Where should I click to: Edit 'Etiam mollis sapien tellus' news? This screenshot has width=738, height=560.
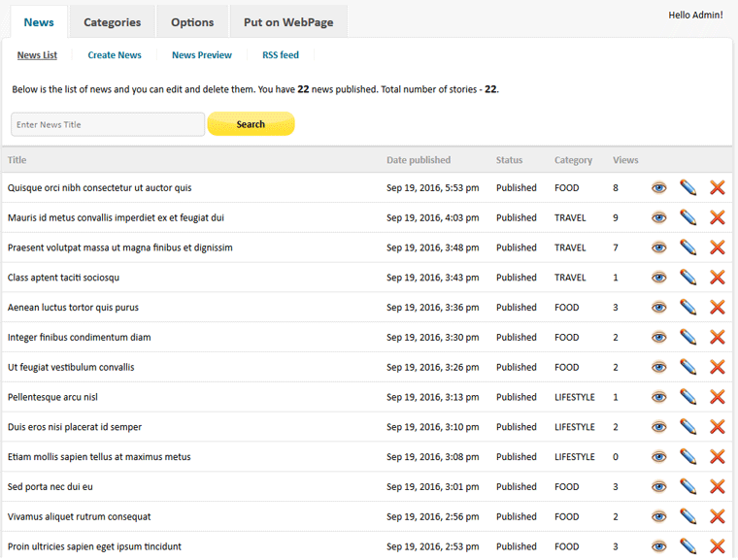pos(688,457)
